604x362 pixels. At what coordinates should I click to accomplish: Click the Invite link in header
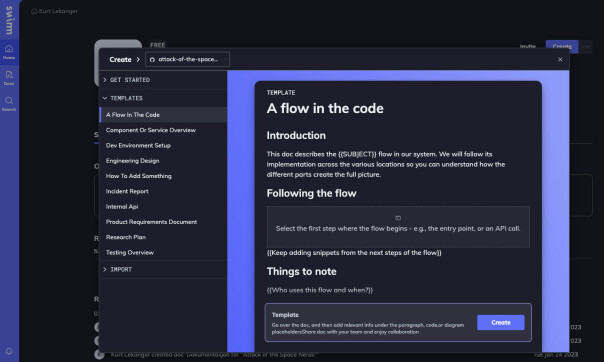point(527,47)
